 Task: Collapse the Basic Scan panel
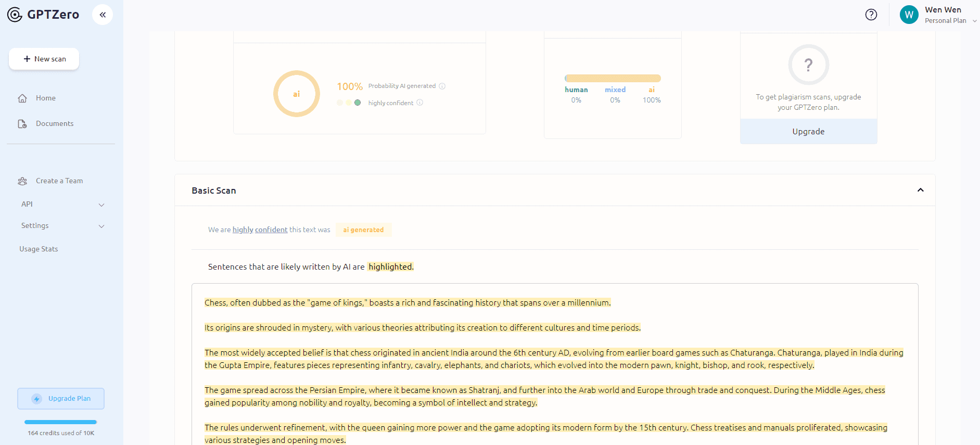coord(920,190)
